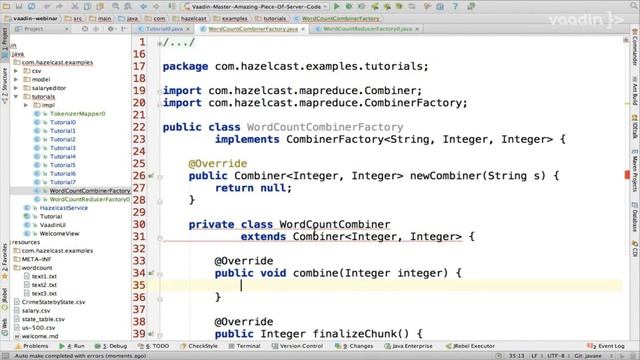Open the Terminal tool window
The width and height of the screenshot is (640, 360).
pos(244,346)
